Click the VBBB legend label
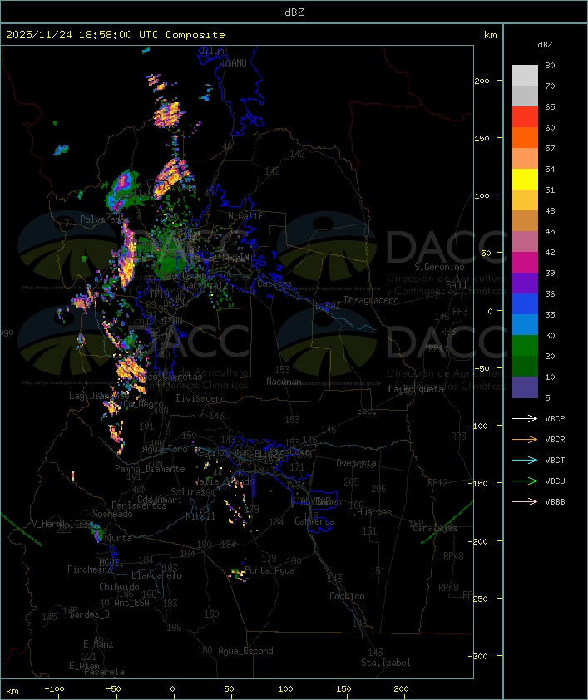588x700 pixels. 555,502
